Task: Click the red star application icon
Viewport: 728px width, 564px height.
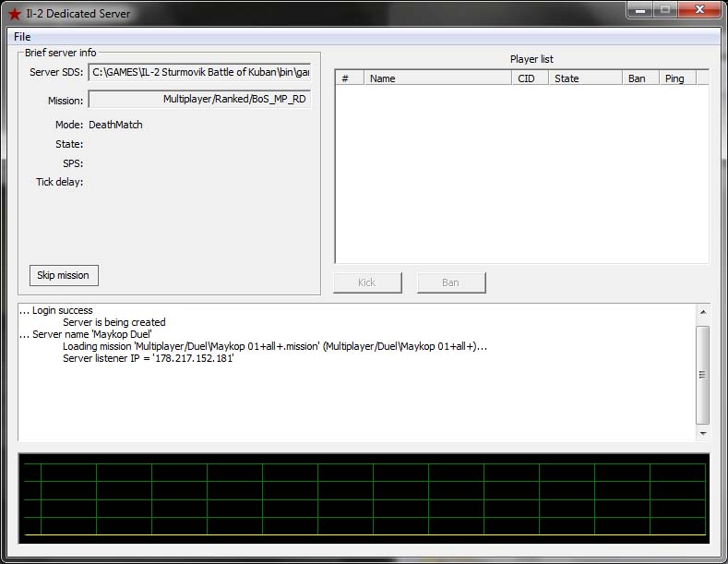Action: 15,14
